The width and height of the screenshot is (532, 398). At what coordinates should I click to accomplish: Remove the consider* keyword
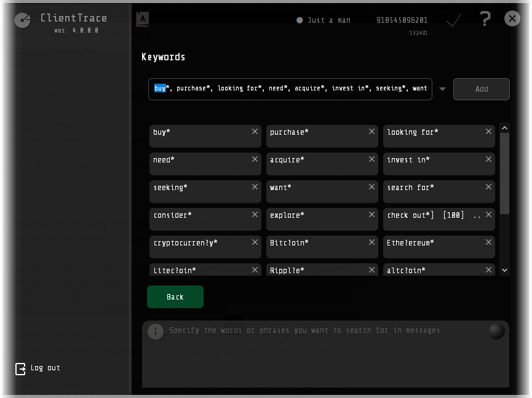255,215
